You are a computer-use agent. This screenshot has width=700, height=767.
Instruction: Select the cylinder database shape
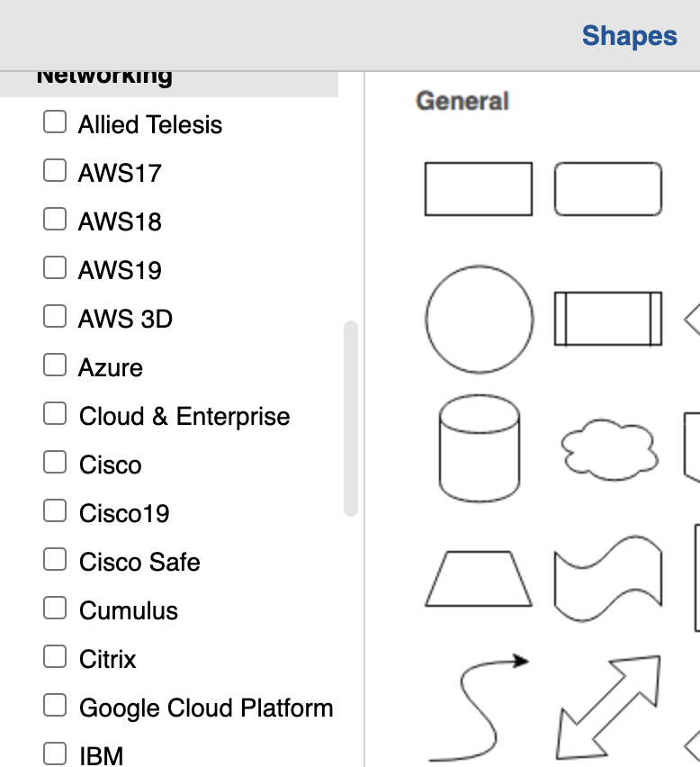[x=479, y=448]
